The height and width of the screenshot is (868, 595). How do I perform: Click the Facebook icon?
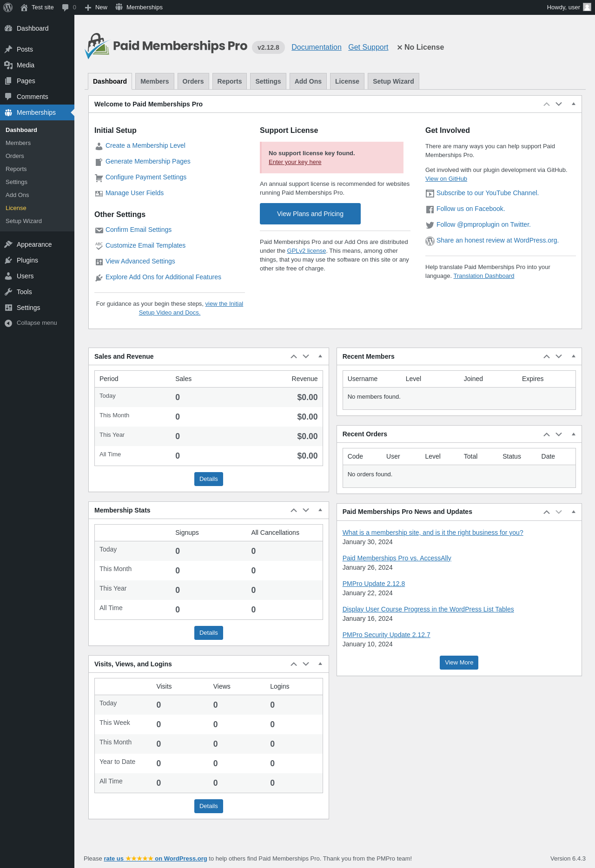tap(430, 210)
